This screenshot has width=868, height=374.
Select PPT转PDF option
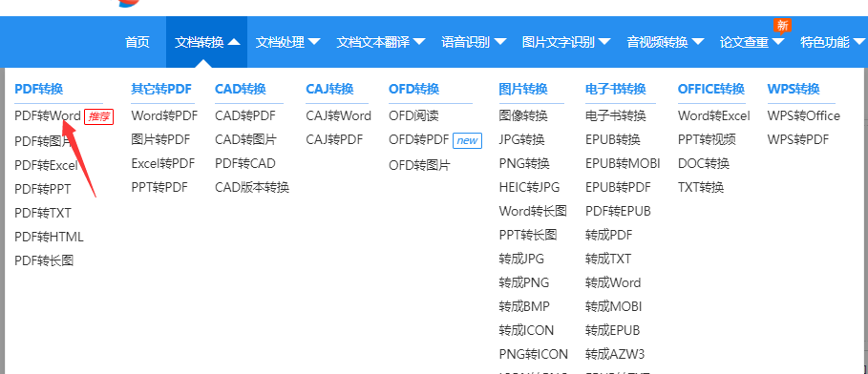click(x=159, y=188)
